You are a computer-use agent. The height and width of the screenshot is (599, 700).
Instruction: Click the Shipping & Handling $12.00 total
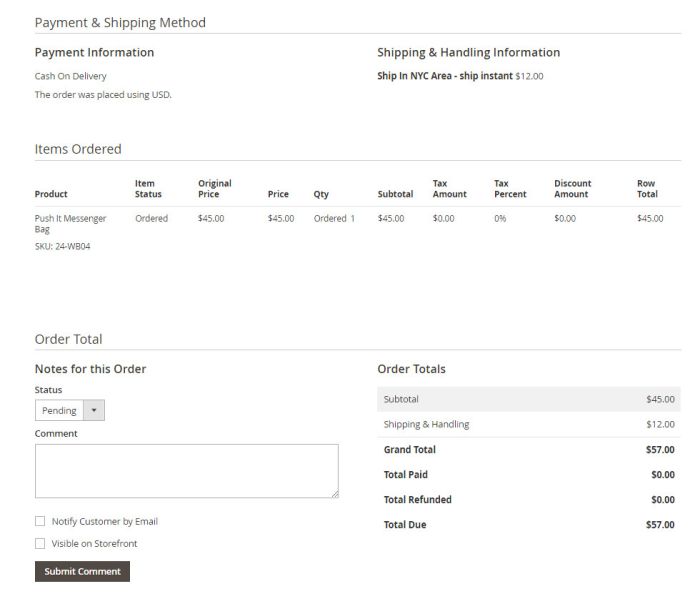pyautogui.click(x=660, y=424)
